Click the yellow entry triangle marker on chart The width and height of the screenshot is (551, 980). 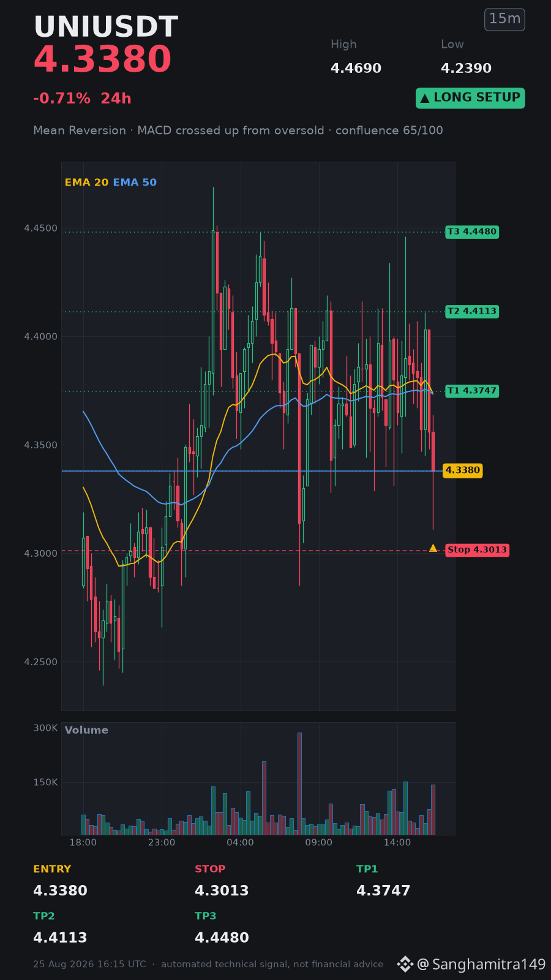point(433,548)
